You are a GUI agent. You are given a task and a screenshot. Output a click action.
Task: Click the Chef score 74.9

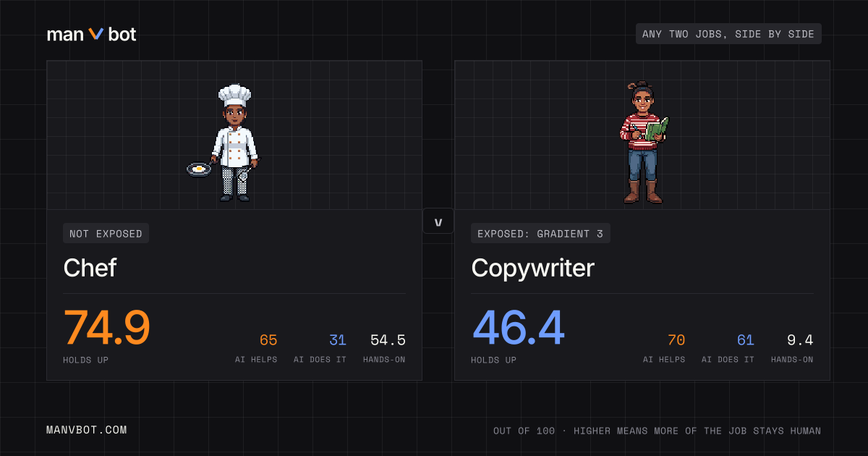(107, 328)
